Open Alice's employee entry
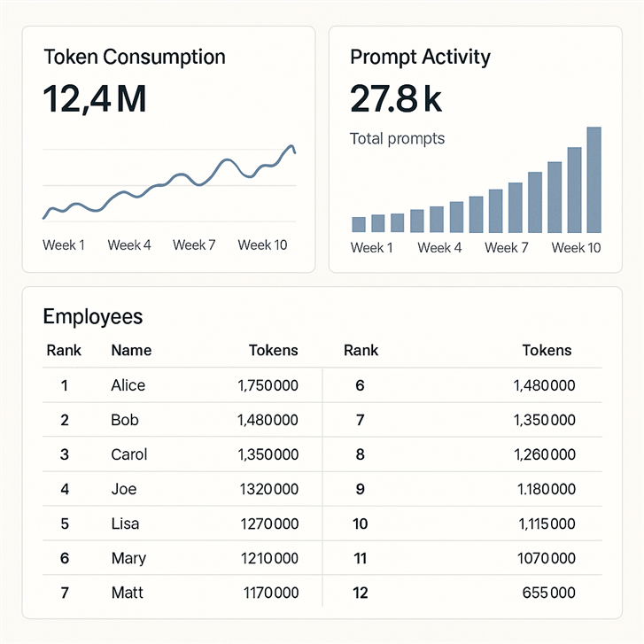 pyautogui.click(x=128, y=385)
